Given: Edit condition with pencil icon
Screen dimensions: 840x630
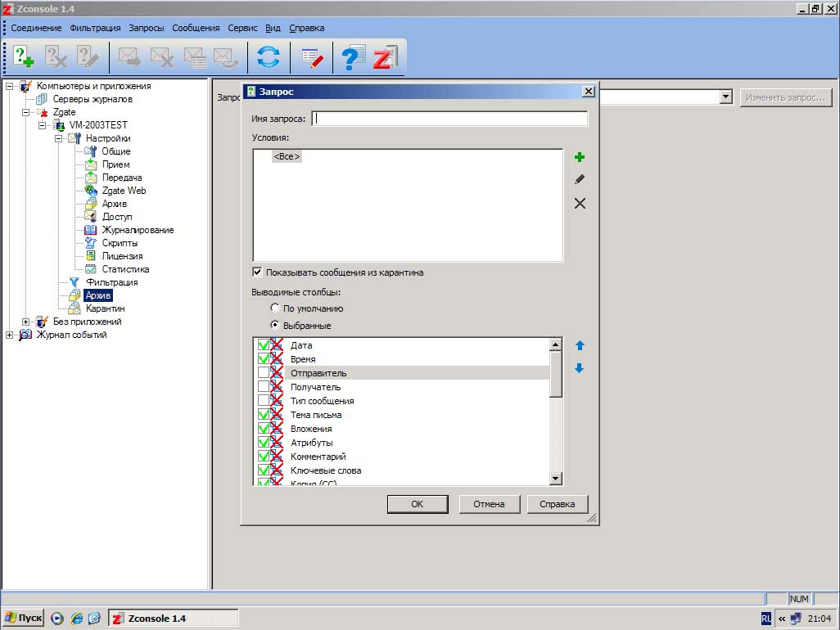Looking at the screenshot, I should tap(579, 179).
